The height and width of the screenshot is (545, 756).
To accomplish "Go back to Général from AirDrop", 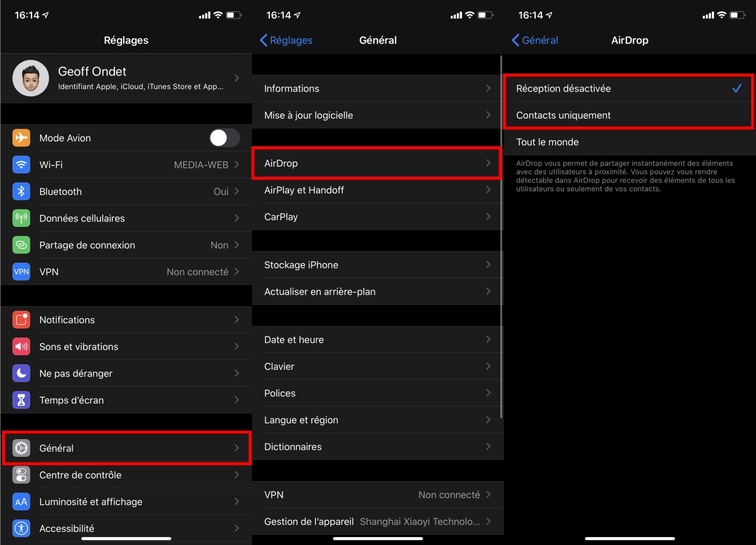I will click(x=535, y=40).
